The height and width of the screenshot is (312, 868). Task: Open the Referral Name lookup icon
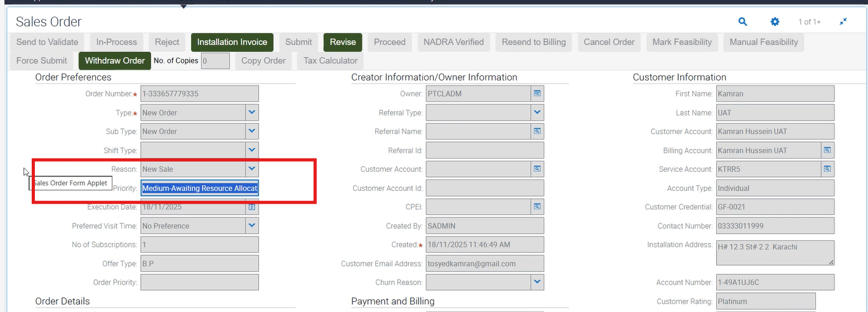click(x=537, y=131)
